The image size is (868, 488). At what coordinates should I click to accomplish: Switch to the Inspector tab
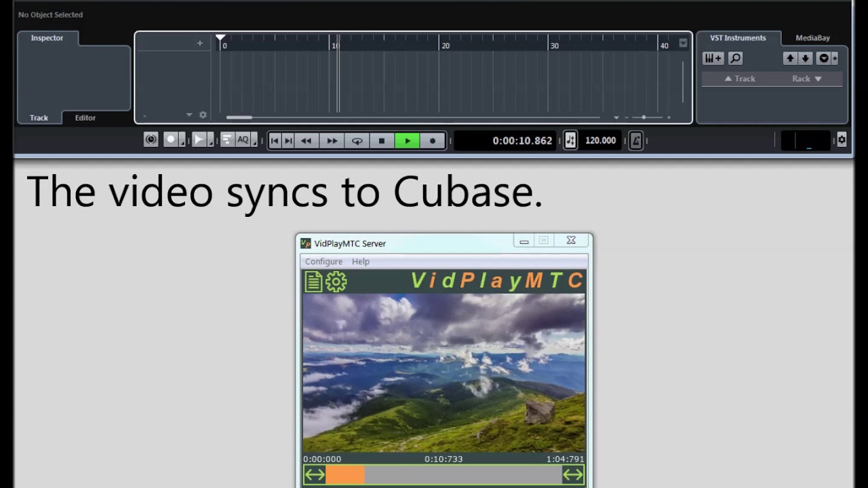click(x=47, y=38)
